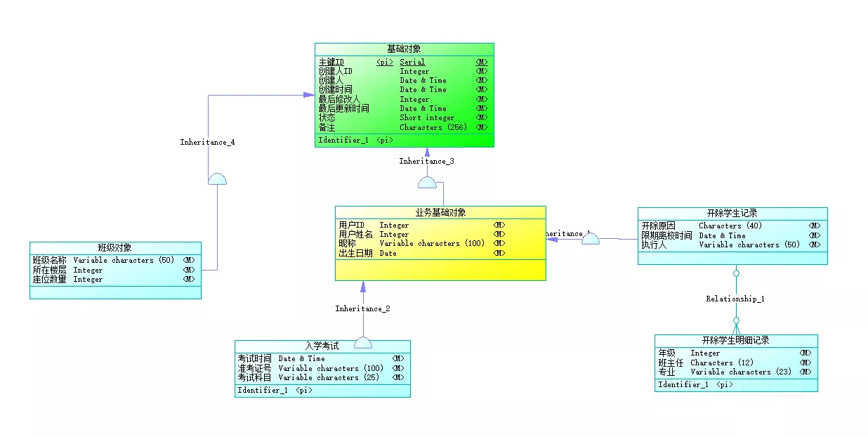Click the 出生日期 attribute row

422,253
